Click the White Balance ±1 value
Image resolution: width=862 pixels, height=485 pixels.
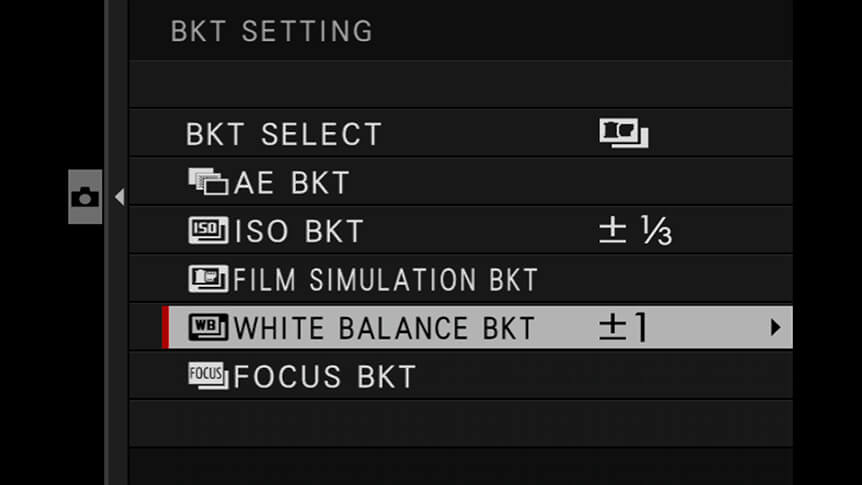pyautogui.click(x=623, y=327)
